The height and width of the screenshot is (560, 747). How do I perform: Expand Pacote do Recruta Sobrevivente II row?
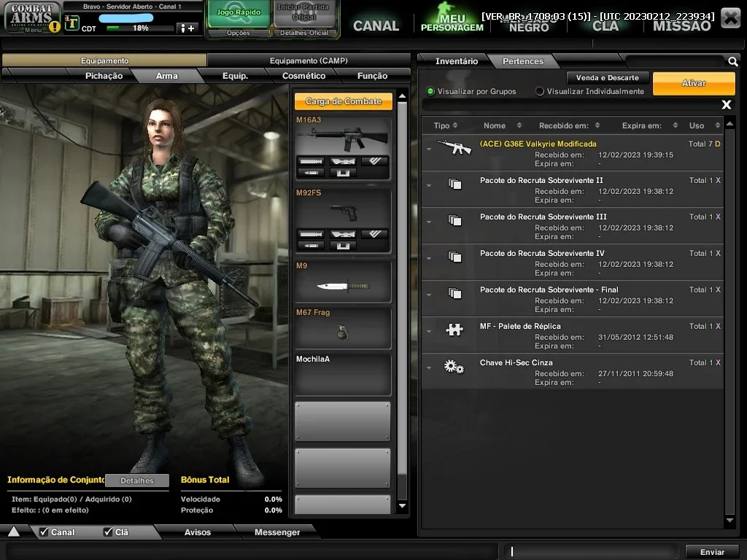tap(429, 186)
